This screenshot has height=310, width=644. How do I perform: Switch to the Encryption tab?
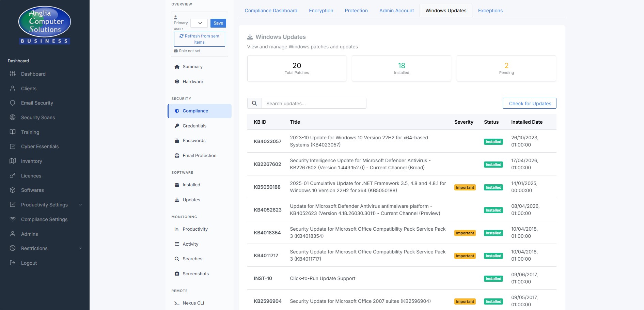click(x=320, y=11)
